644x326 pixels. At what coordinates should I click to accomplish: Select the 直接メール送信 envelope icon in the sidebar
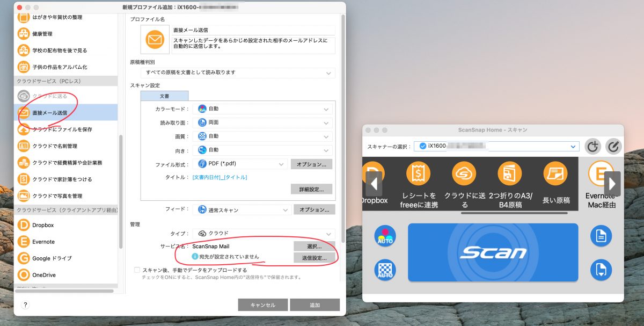click(x=24, y=113)
